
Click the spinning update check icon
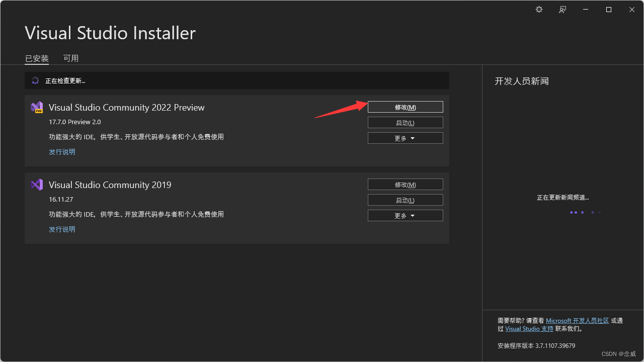pos(35,80)
